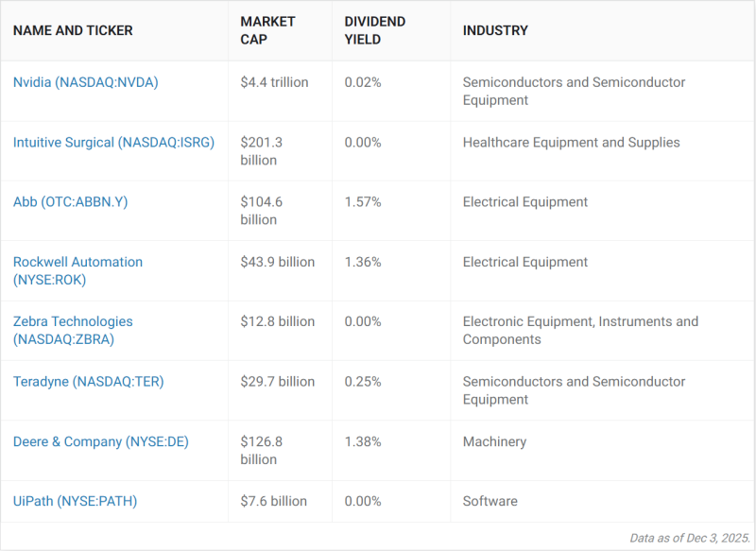Click the Software industry cell

pos(490,501)
